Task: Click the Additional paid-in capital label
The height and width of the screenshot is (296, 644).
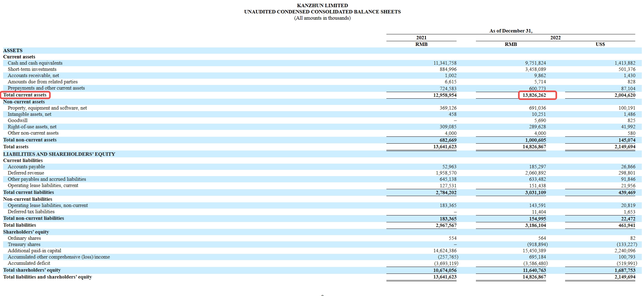Action: [34, 251]
